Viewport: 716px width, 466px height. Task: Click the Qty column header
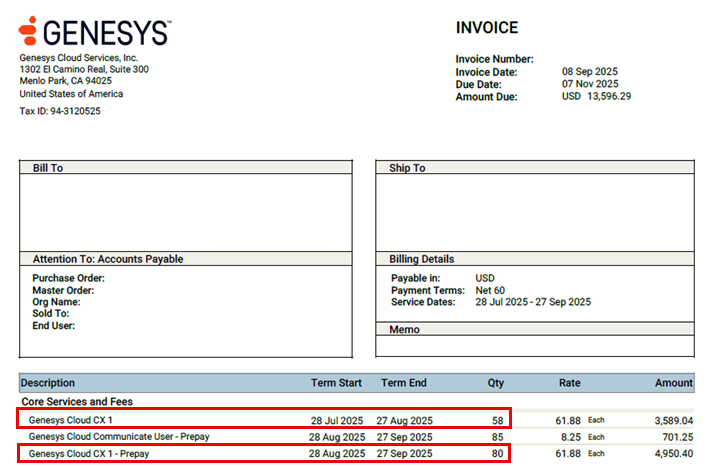pyautogui.click(x=496, y=383)
